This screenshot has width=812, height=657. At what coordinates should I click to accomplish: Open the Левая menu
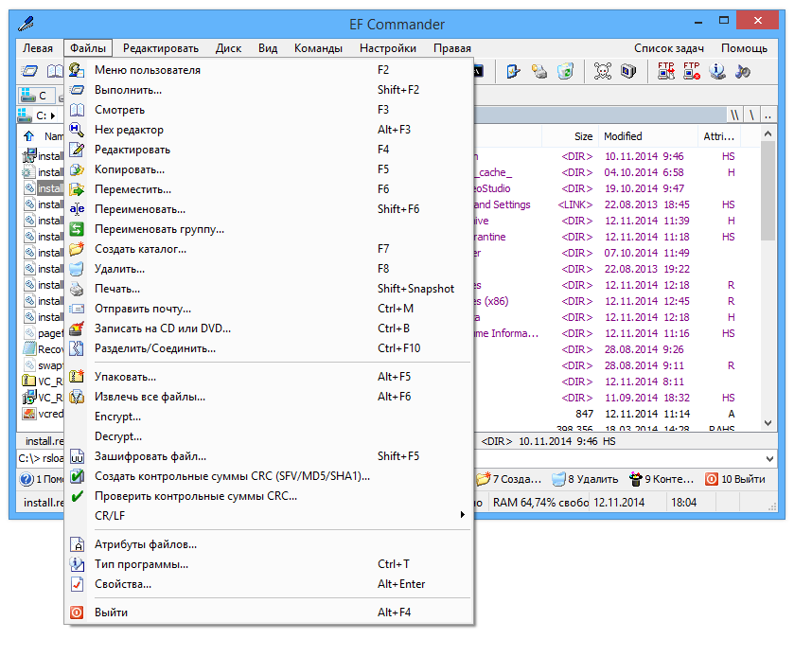pyautogui.click(x=38, y=48)
